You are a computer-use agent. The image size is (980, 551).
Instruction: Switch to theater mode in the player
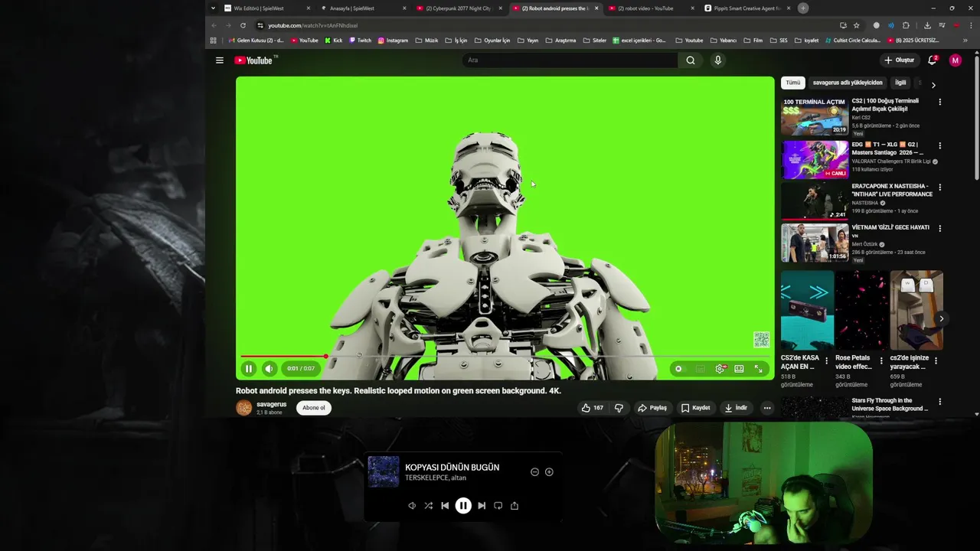click(739, 369)
